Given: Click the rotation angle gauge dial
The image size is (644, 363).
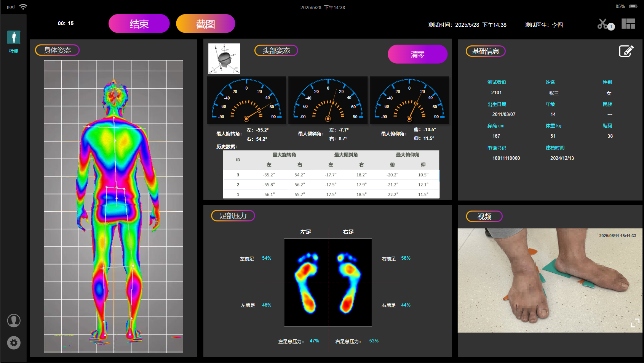Looking at the screenshot, I should 246,100.
